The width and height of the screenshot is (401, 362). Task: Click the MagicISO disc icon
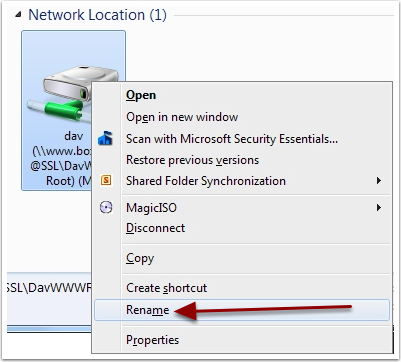tap(106, 208)
